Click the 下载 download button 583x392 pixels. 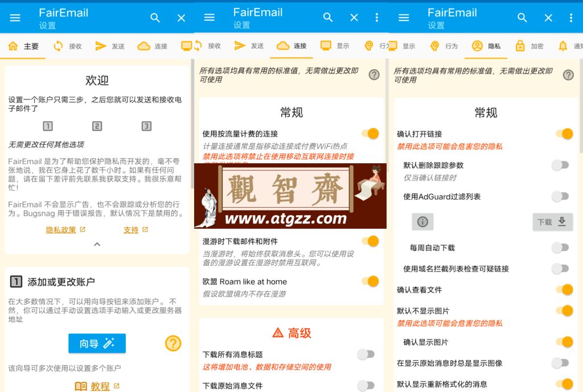click(x=552, y=222)
